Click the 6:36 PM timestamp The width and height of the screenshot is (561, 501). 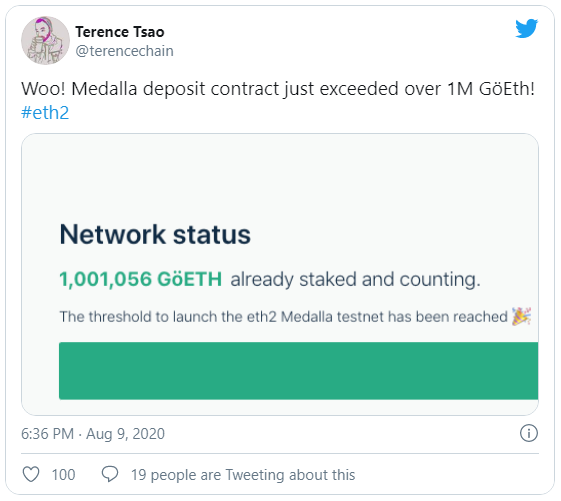point(47,434)
